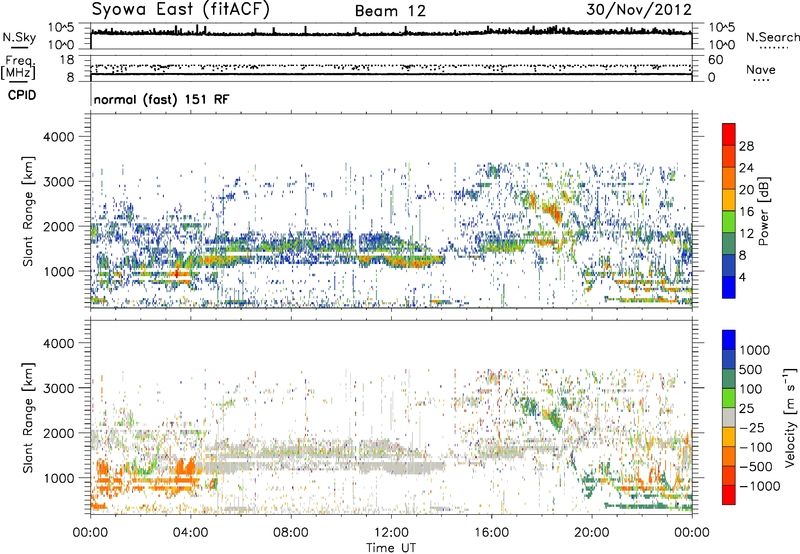Click velocity panel 'Slant Range [km]' label
The height and width of the screenshot is (554, 800).
tap(28, 417)
